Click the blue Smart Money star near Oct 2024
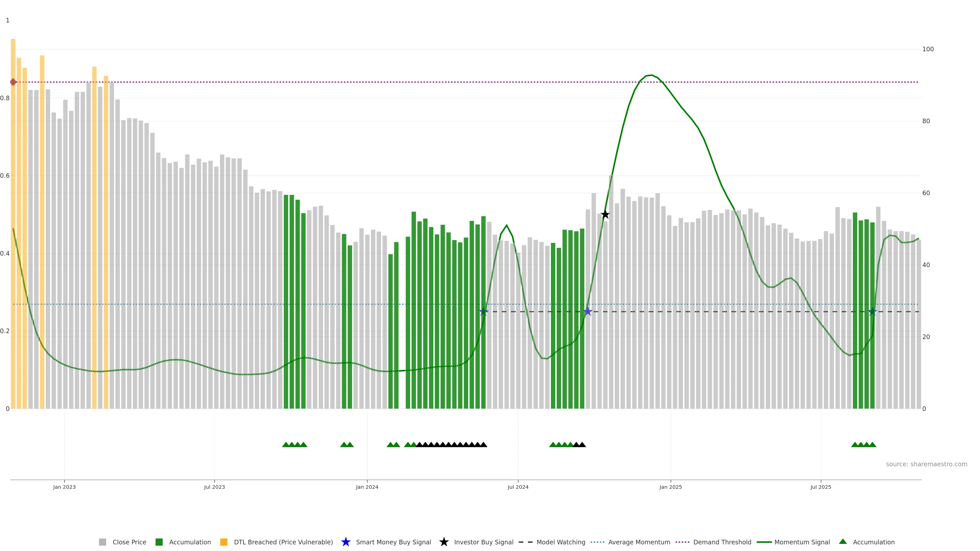This screenshot has width=980, height=551. tap(588, 312)
